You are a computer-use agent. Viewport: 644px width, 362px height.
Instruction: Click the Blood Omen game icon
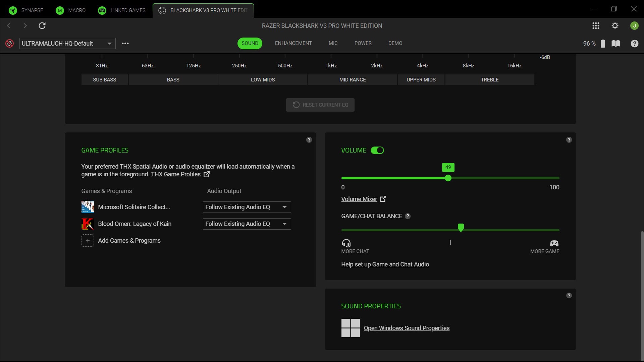tap(88, 224)
